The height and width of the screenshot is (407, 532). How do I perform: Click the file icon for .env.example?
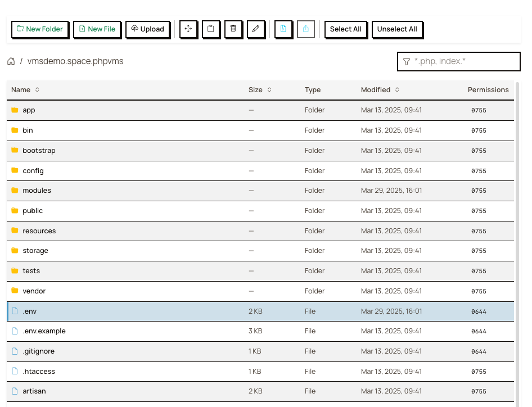click(x=15, y=331)
